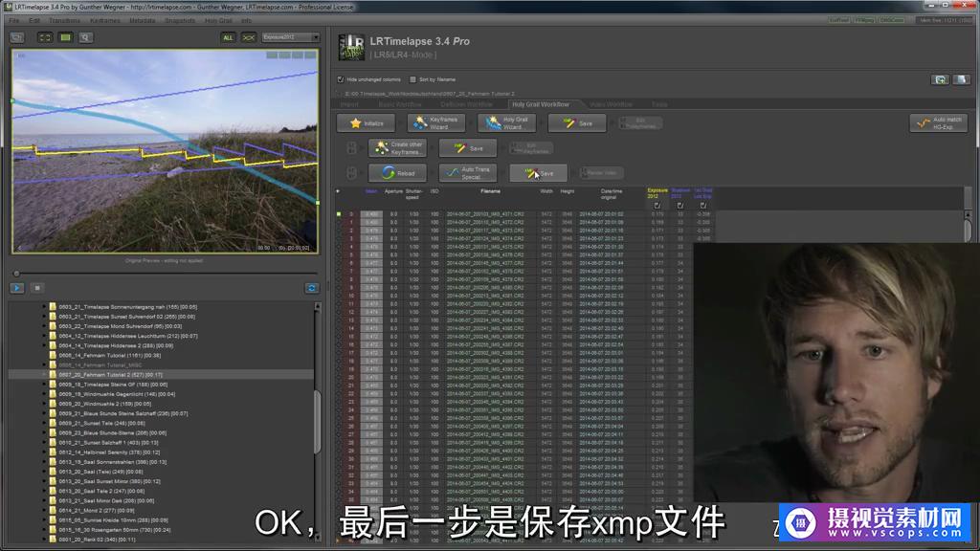Select folder 0609_21_Blaue Stunde Steine Salzhaff
Viewport: 980px width, 551px height.
tap(123, 413)
